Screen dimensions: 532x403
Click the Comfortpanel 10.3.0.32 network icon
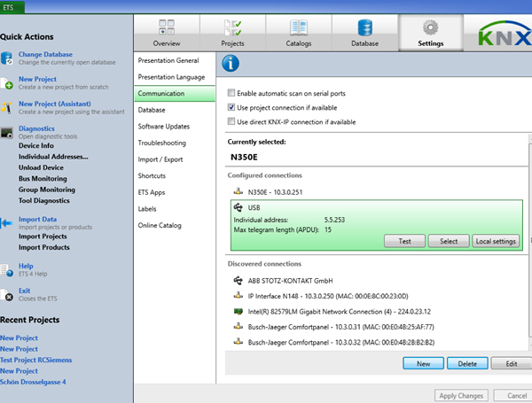click(239, 342)
